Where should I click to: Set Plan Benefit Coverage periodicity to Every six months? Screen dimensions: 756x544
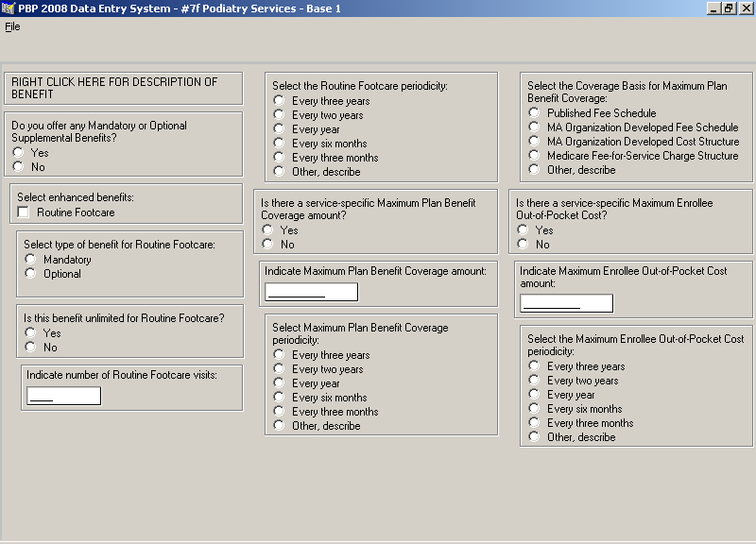click(x=279, y=397)
